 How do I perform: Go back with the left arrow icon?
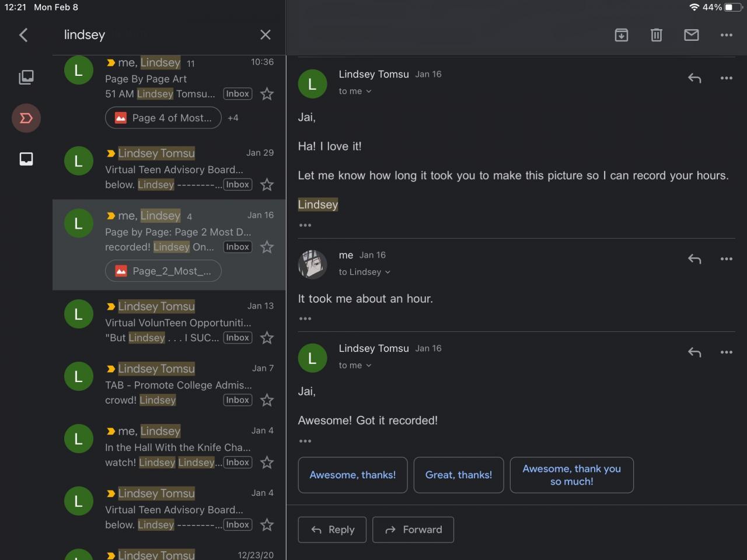click(23, 35)
